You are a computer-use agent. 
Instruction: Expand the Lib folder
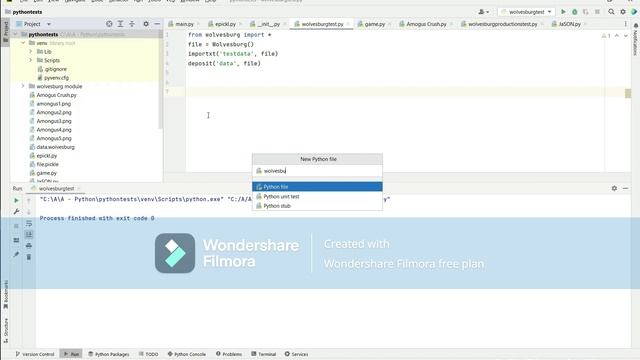(31, 51)
